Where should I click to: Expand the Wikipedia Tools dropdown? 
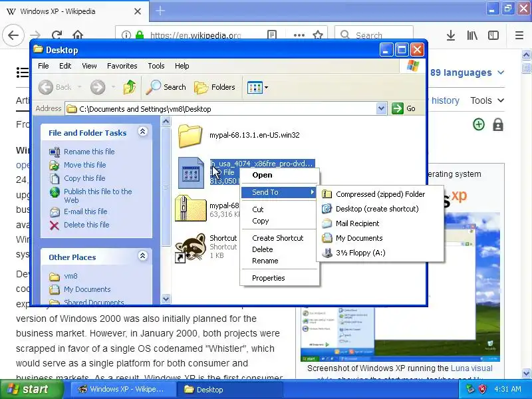pyautogui.click(x=487, y=100)
